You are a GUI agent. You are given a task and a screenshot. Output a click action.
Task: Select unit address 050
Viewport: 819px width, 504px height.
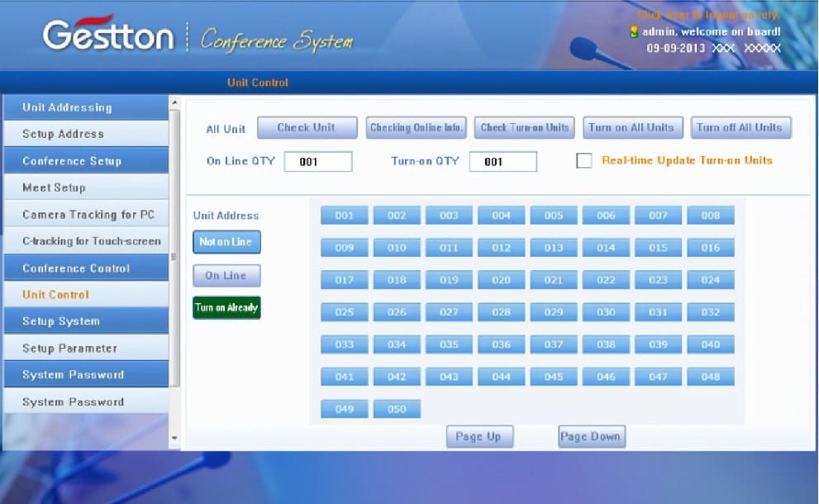(397, 409)
